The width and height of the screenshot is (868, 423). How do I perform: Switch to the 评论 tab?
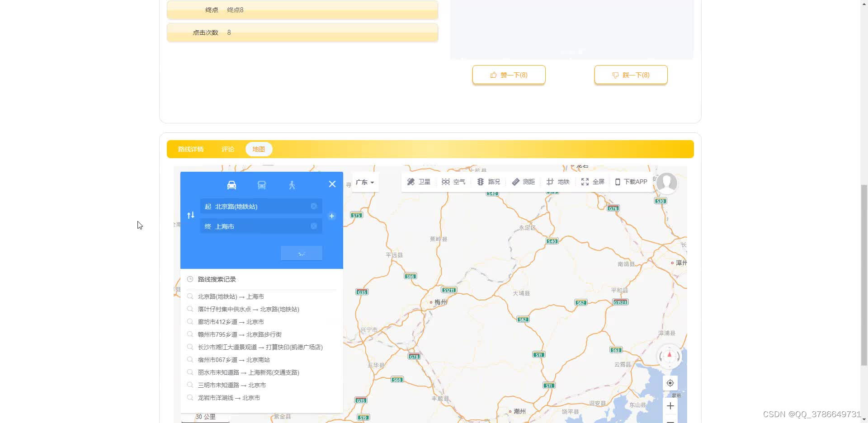pyautogui.click(x=228, y=149)
